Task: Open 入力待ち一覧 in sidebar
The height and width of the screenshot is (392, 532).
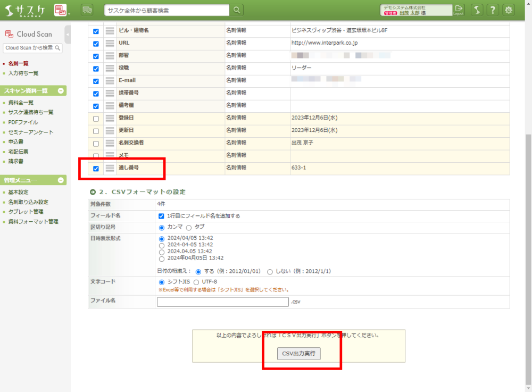Action: [23, 73]
